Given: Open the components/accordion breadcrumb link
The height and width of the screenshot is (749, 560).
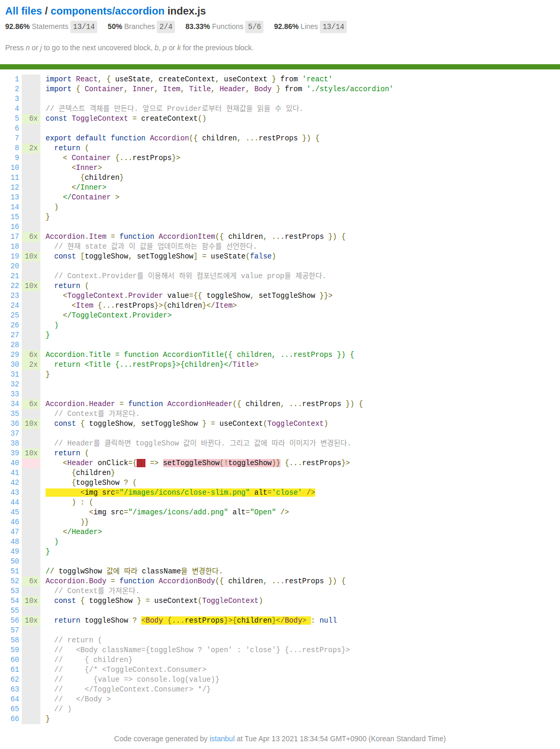Looking at the screenshot, I should tap(108, 11).
